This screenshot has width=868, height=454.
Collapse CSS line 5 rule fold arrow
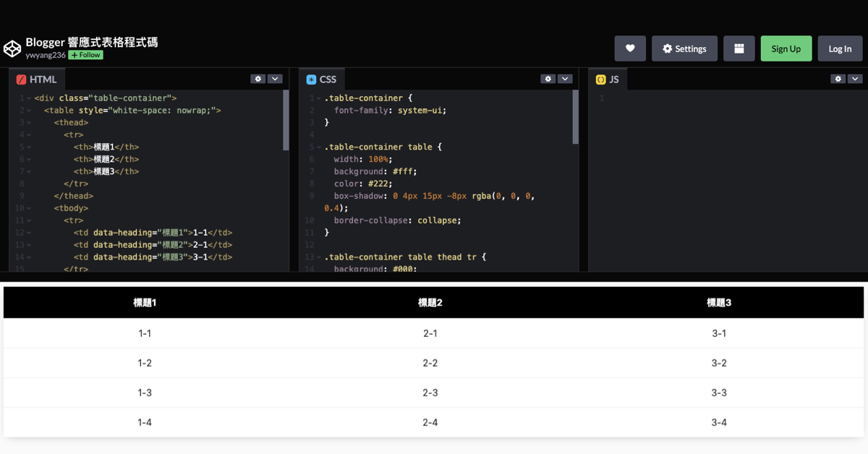[319, 147]
